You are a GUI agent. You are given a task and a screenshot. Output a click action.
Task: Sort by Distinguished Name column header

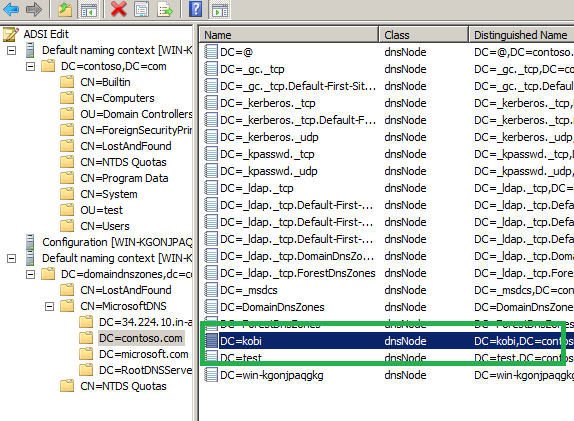[x=521, y=35]
